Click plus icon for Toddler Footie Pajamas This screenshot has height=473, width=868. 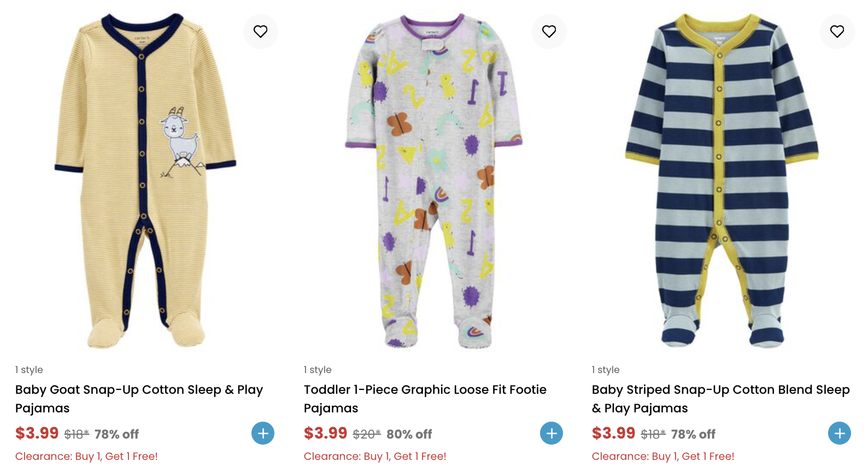pyautogui.click(x=551, y=433)
